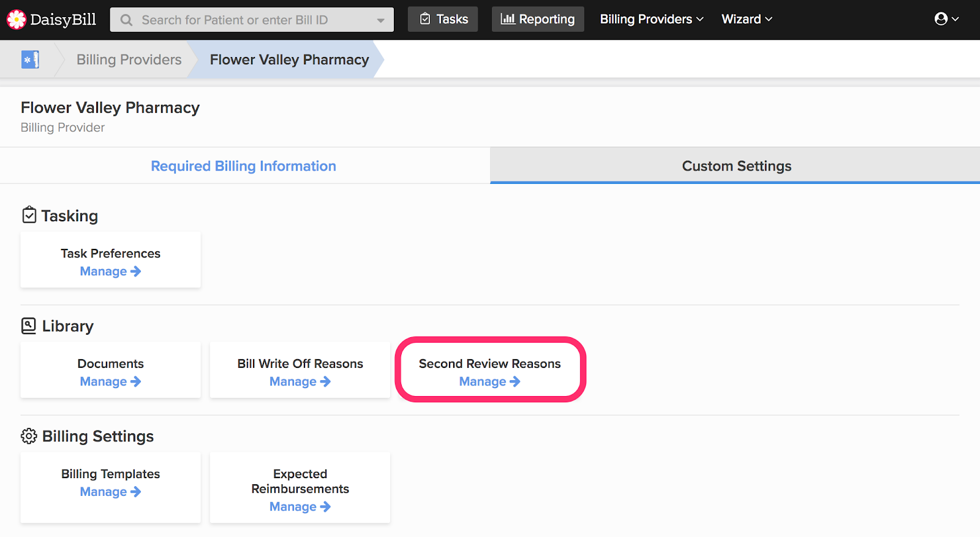Click the Second Review Reasons card title
The width and height of the screenshot is (980, 537).
[x=490, y=364]
